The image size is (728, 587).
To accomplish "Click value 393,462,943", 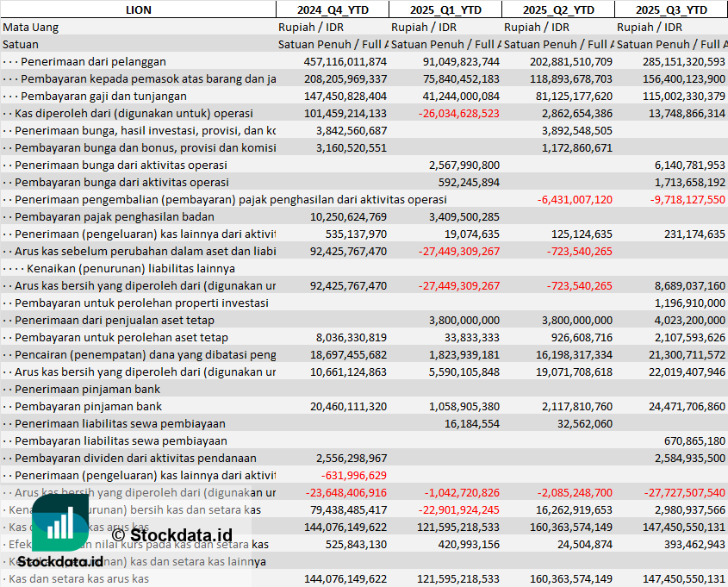I will [x=694, y=544].
